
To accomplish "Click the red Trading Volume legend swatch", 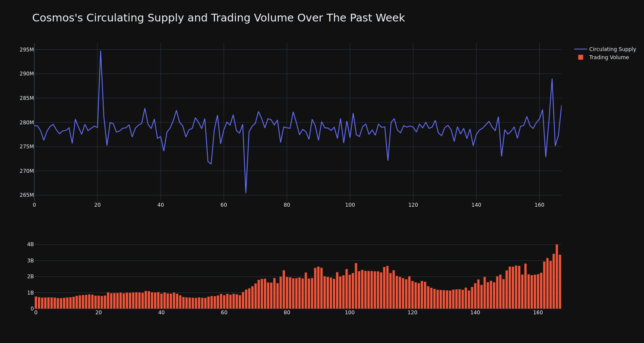I will 580,57.
